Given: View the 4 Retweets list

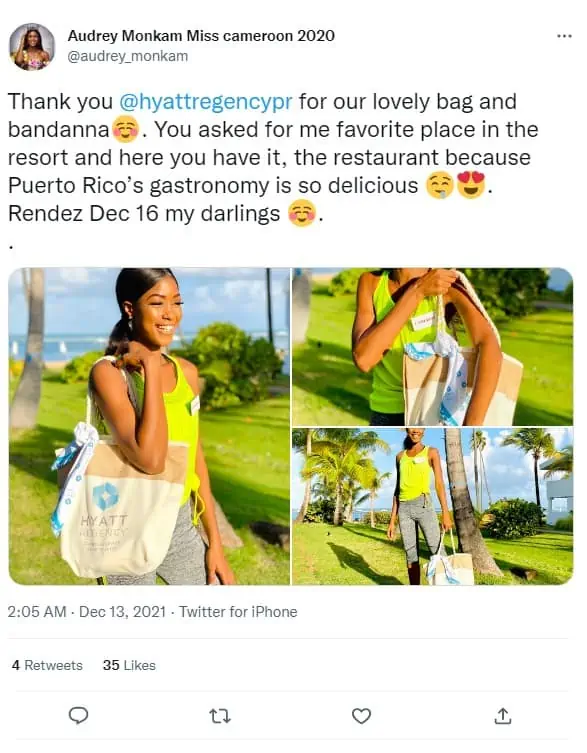Looking at the screenshot, I should pos(47,665).
